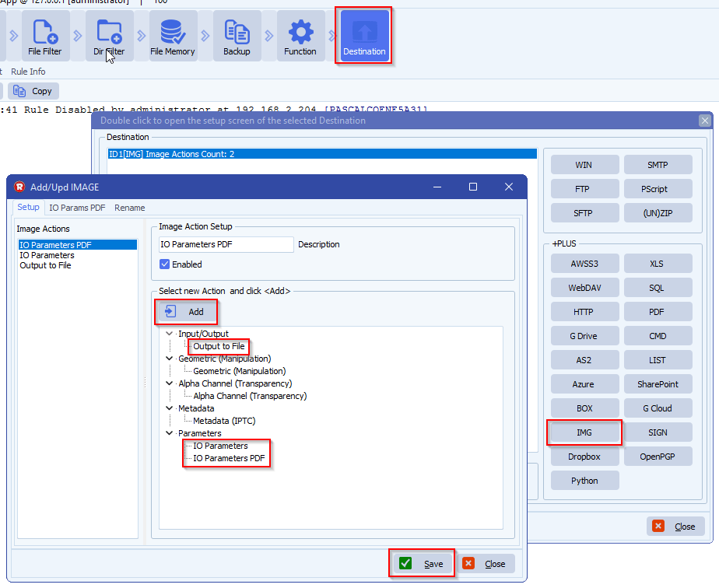Uncheck the Enabled checkbox
719x588 pixels.
click(165, 264)
